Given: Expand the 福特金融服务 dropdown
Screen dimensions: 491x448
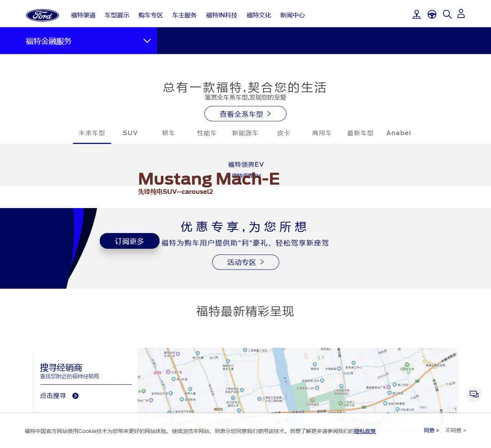Looking at the screenshot, I should point(79,41).
